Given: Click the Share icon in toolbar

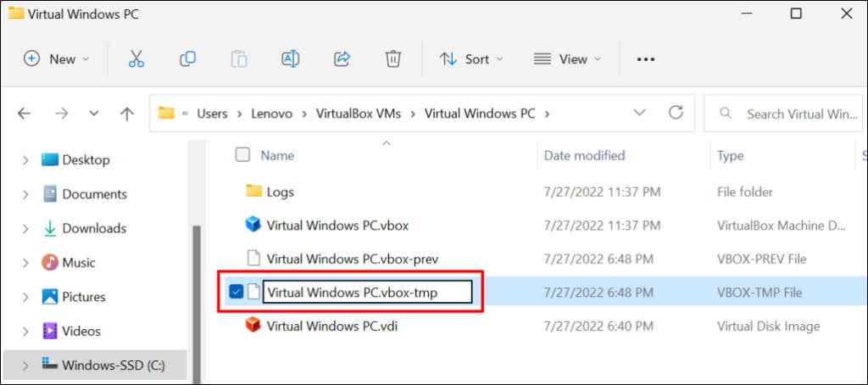Looking at the screenshot, I should tap(342, 59).
